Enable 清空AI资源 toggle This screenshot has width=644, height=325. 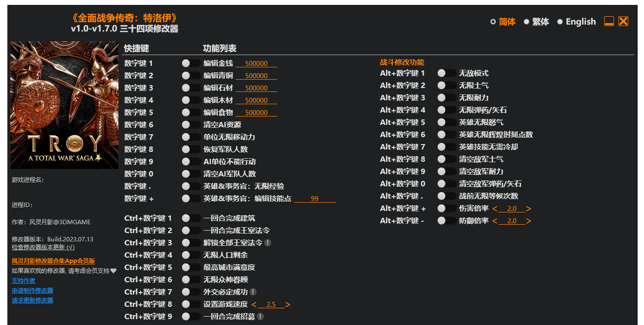(191, 125)
